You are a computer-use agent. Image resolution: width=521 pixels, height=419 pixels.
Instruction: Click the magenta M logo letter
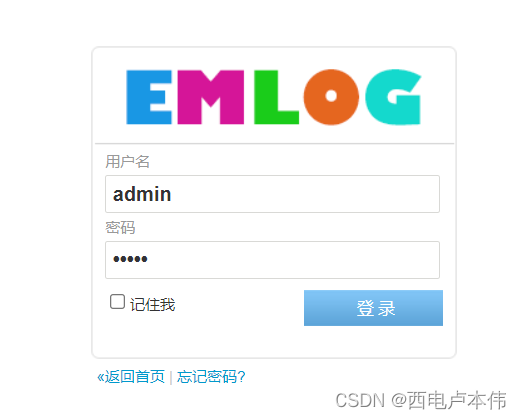coord(211,97)
